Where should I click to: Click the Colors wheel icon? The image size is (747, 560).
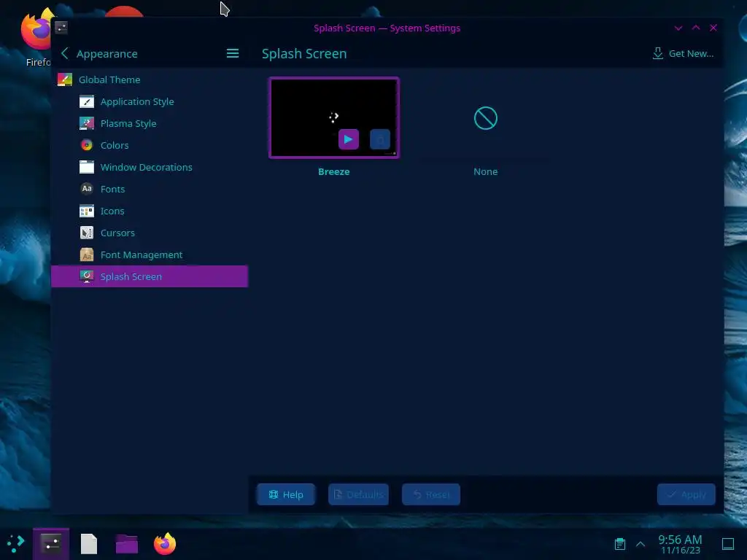[x=87, y=145]
